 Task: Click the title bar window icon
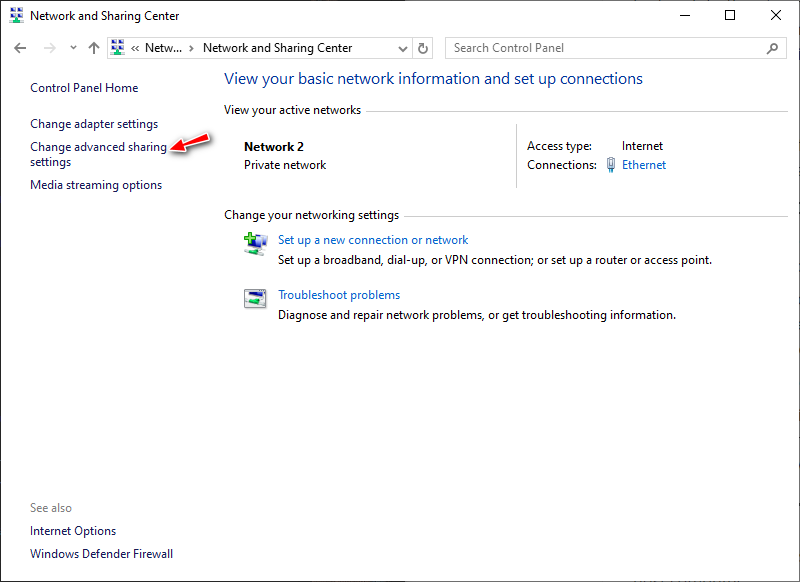pyautogui.click(x=16, y=16)
